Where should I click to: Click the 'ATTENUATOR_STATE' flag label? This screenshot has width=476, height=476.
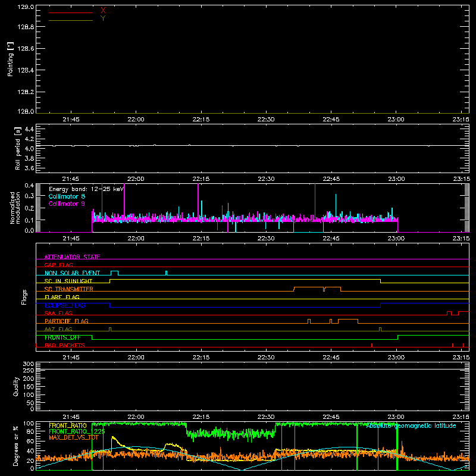point(72,257)
